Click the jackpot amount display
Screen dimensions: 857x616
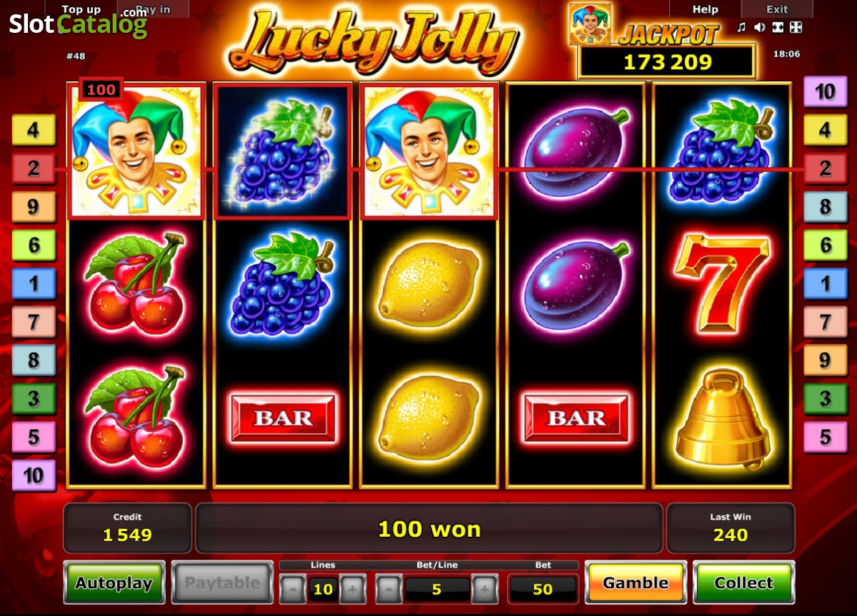click(x=667, y=62)
